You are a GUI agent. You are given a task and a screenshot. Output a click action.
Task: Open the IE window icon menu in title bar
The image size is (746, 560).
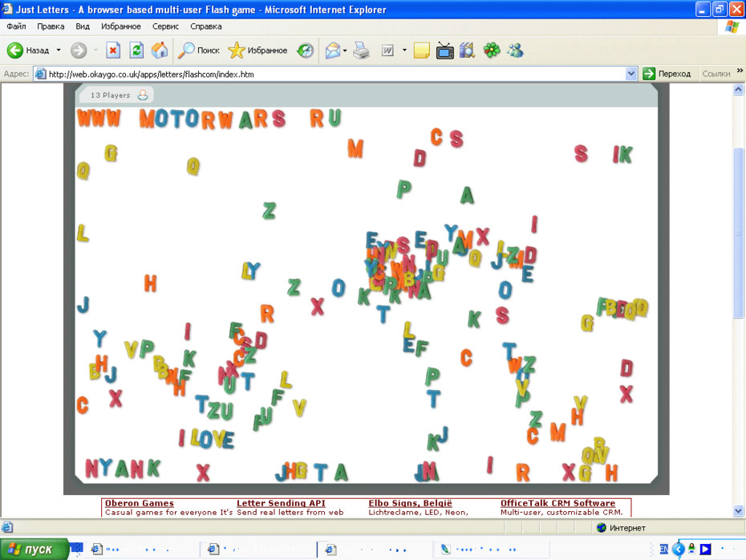[x=6, y=9]
